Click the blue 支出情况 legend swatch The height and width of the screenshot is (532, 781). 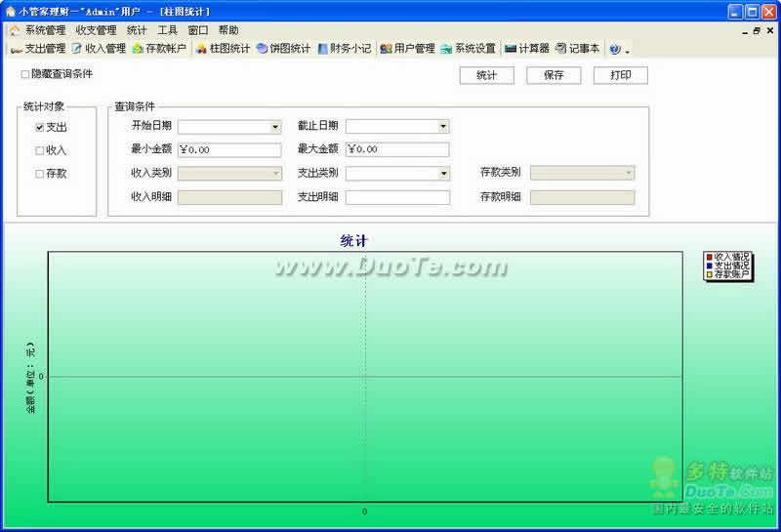(x=710, y=266)
